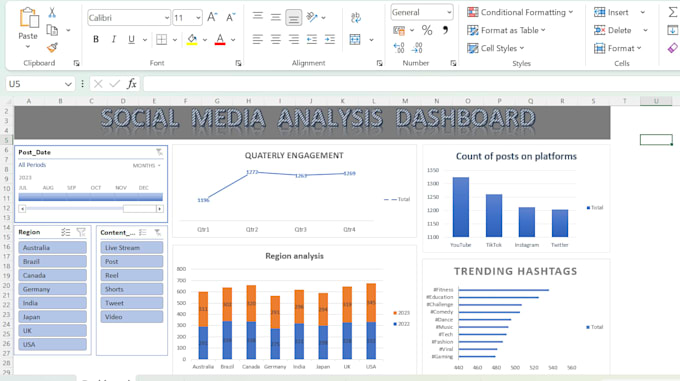Click the Orientation text angle icon

312,17
